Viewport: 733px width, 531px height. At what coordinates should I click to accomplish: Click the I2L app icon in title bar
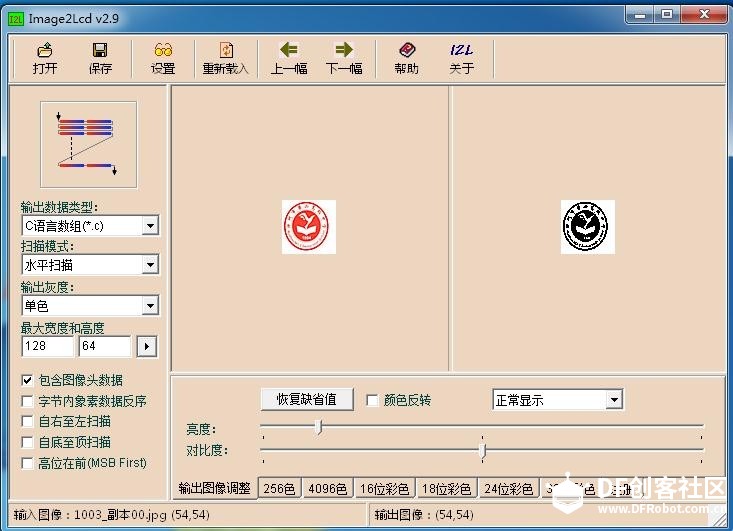pyautogui.click(x=15, y=19)
